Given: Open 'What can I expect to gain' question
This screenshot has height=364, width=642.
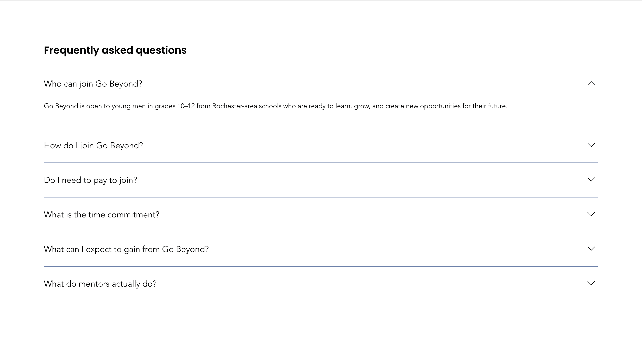Looking at the screenshot, I should click(x=126, y=249).
